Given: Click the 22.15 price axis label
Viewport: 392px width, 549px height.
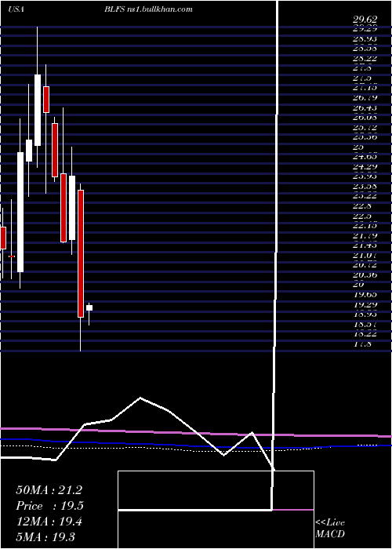Looking at the screenshot, I should point(365,226).
